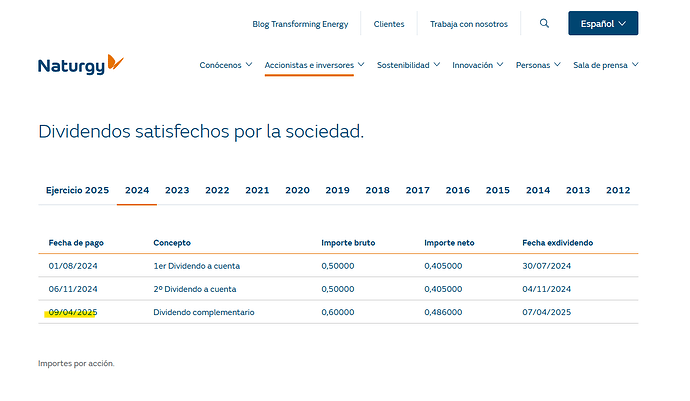Select the 2020 tab
Screen dimensions: 690x401
pyautogui.click(x=297, y=190)
